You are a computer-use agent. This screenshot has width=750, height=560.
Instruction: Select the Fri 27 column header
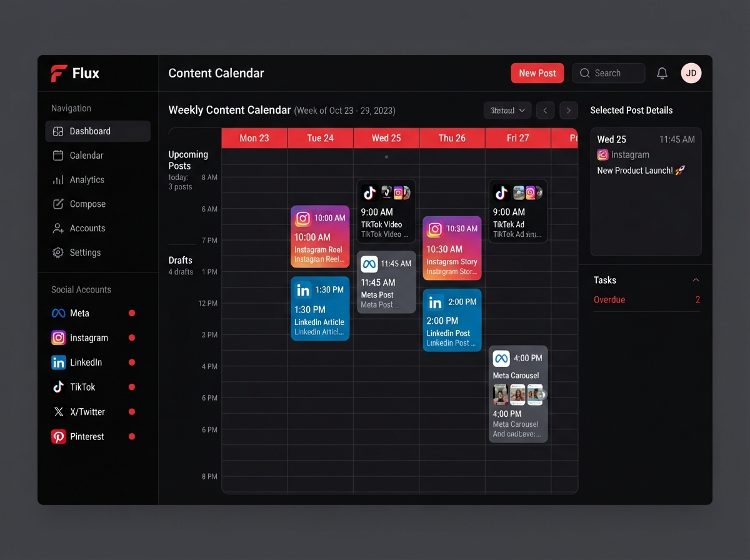518,138
